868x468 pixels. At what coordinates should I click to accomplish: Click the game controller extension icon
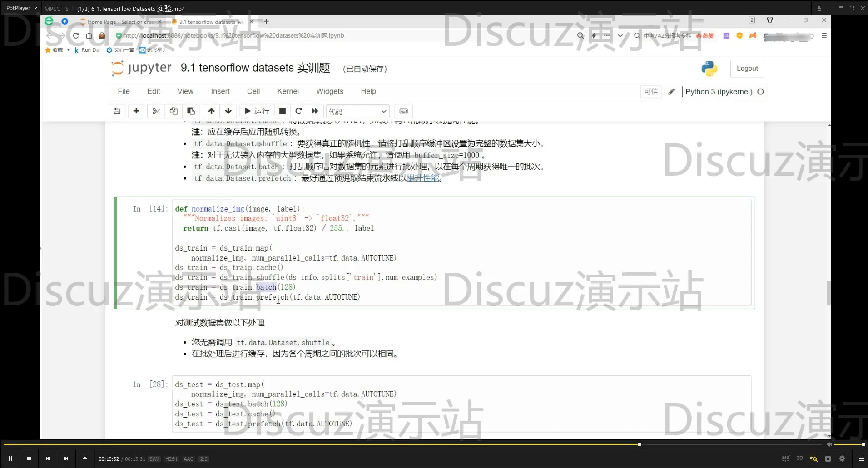click(753, 35)
